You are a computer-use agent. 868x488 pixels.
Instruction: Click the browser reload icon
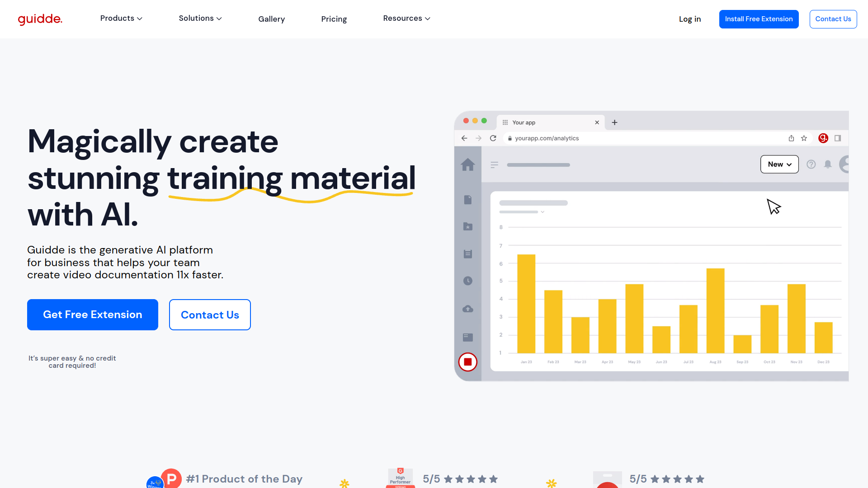[x=493, y=138]
